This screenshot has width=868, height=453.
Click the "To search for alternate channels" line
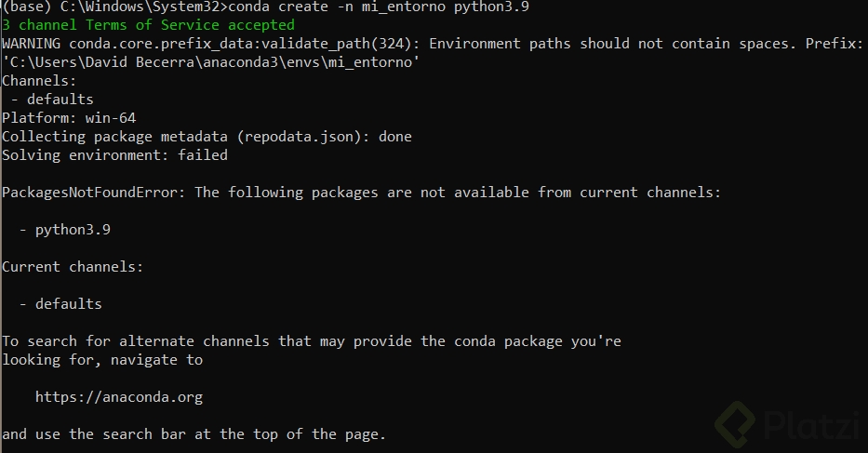pyautogui.click(x=311, y=341)
